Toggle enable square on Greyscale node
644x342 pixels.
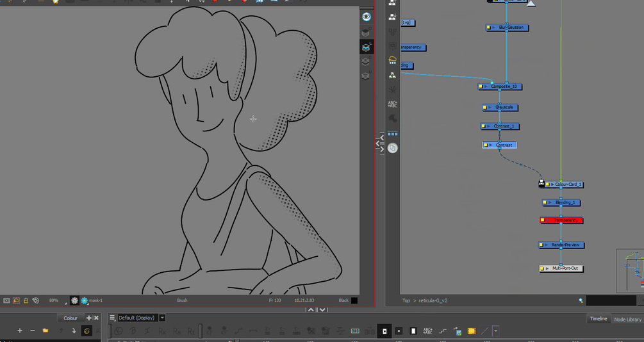click(x=484, y=108)
